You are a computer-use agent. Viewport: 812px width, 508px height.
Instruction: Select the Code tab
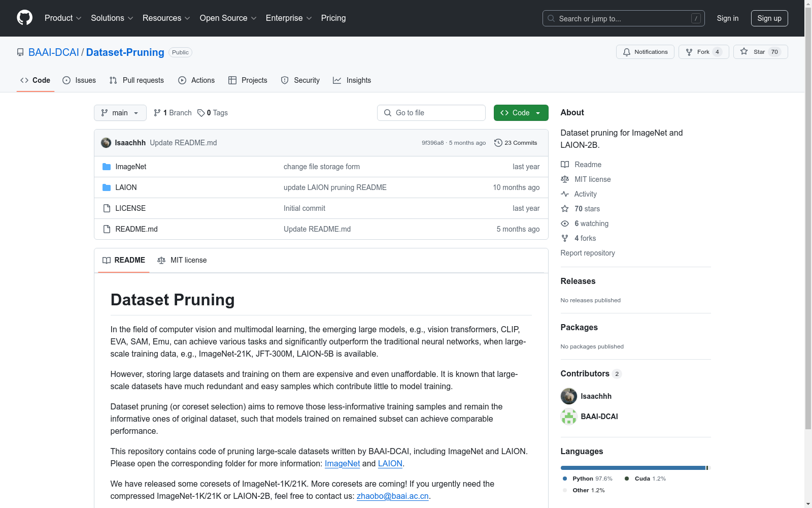[36, 80]
